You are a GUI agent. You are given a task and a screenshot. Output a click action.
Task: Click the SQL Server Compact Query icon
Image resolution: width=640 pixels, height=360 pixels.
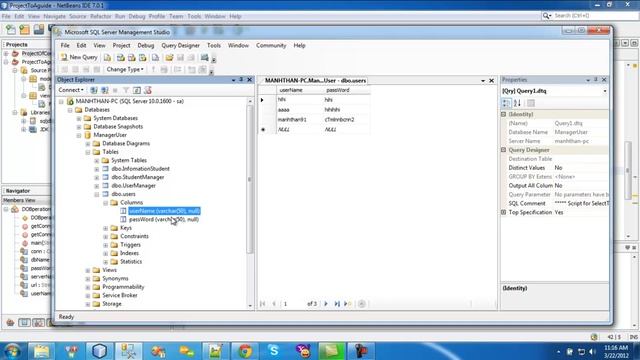click(x=155, y=58)
